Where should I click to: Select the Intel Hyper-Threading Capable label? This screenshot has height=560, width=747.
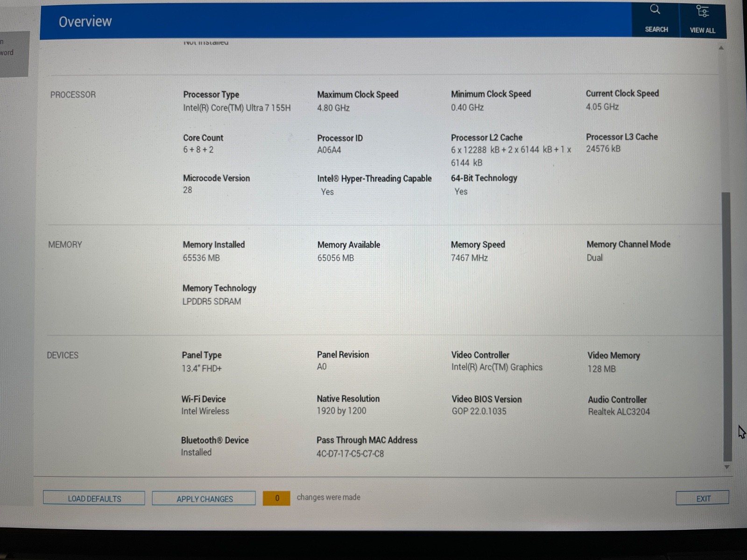click(374, 179)
